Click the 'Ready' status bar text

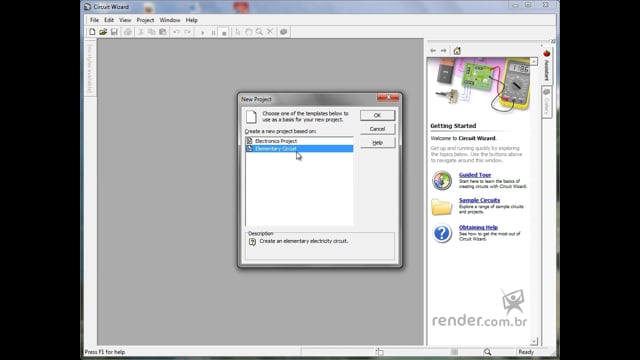[526, 352]
